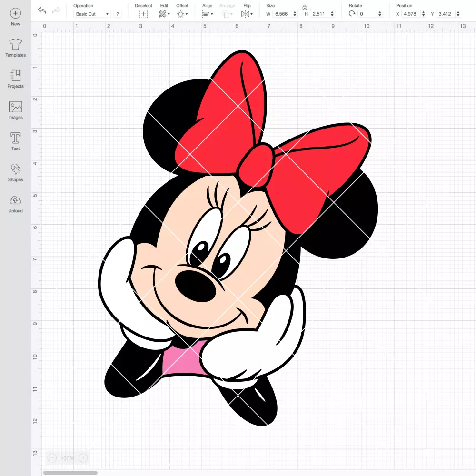This screenshot has height=476, width=476.
Task: Click the Operation help question mark
Action: click(118, 14)
